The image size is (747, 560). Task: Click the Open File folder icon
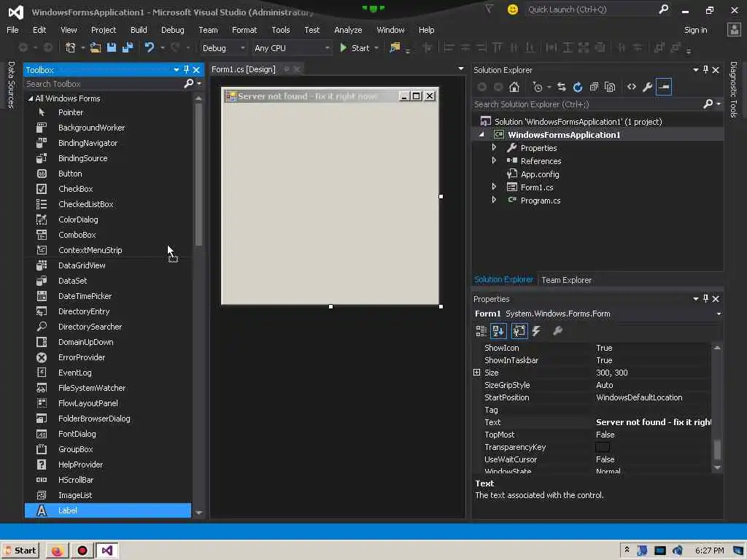[96, 47]
